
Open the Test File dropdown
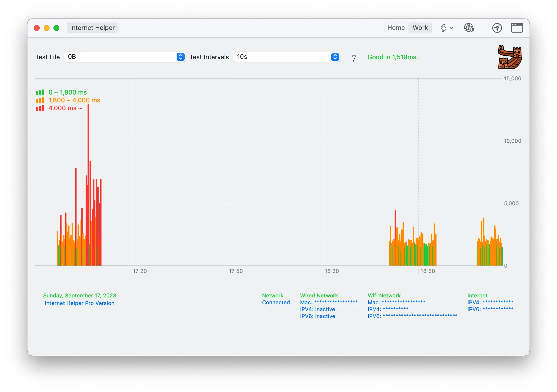tap(125, 57)
